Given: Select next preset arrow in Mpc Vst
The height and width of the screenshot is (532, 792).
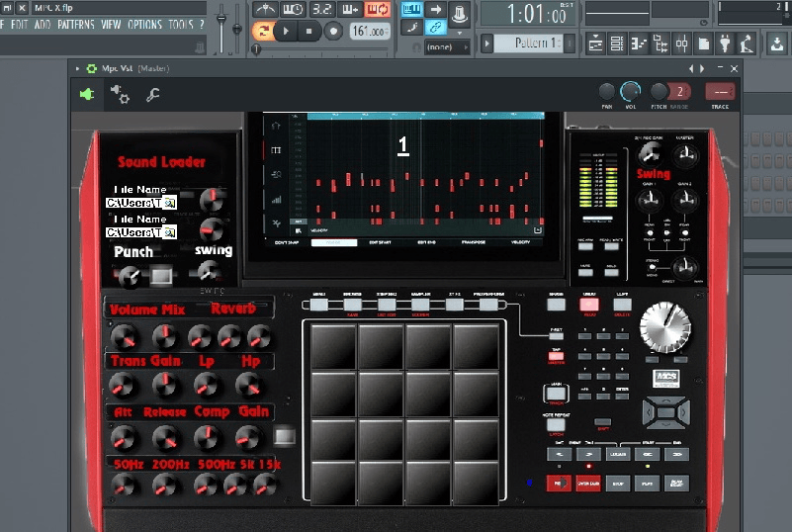Looking at the screenshot, I should tap(702, 68).
